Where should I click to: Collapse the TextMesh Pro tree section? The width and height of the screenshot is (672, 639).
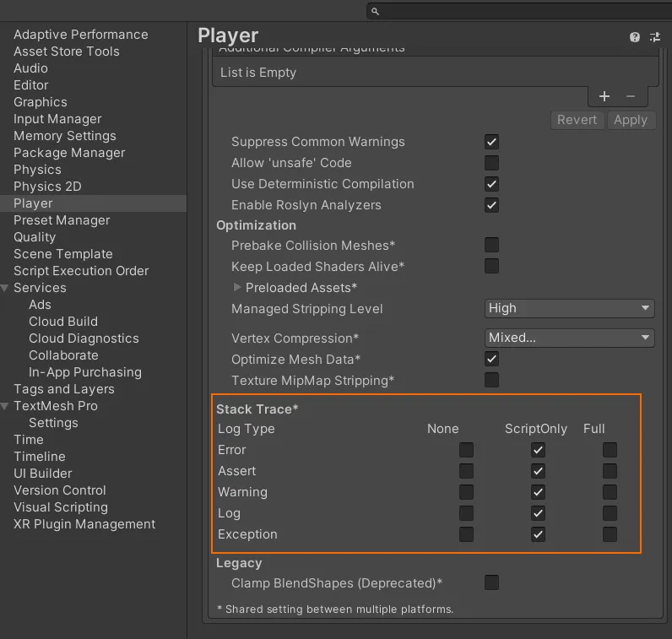click(x=5, y=406)
